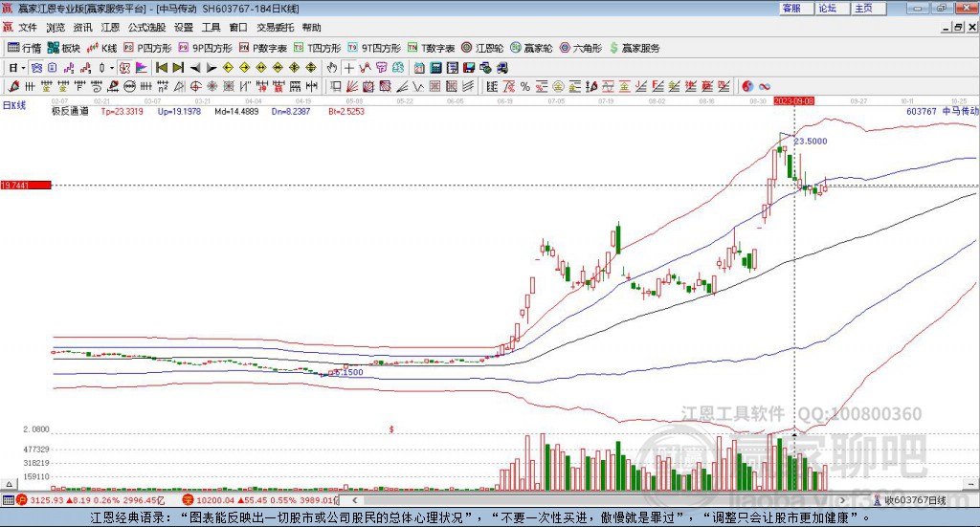
Task: Click the black left arrow icon
Action: pyautogui.click(x=195, y=68)
